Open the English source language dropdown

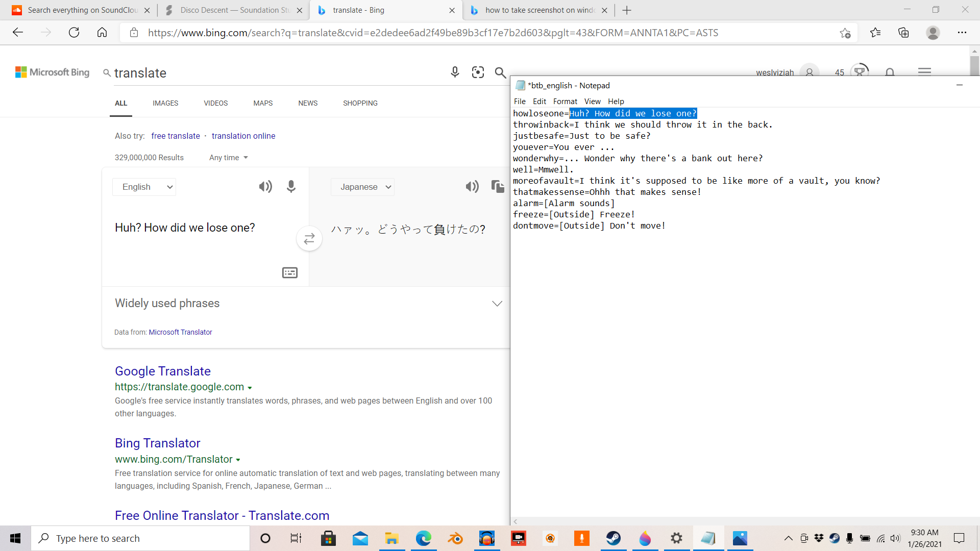(x=144, y=187)
